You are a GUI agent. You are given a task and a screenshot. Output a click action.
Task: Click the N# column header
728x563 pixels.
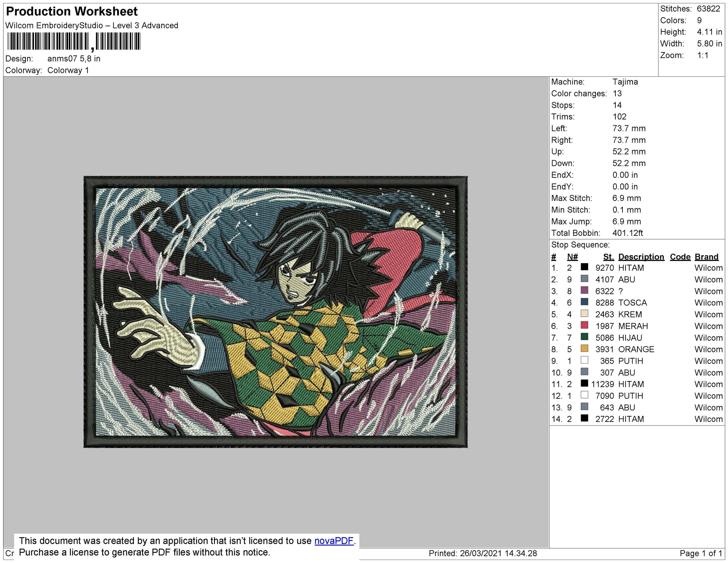(x=572, y=257)
